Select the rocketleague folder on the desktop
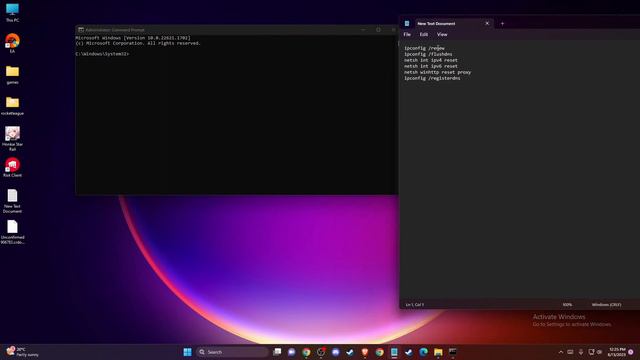 point(12,106)
